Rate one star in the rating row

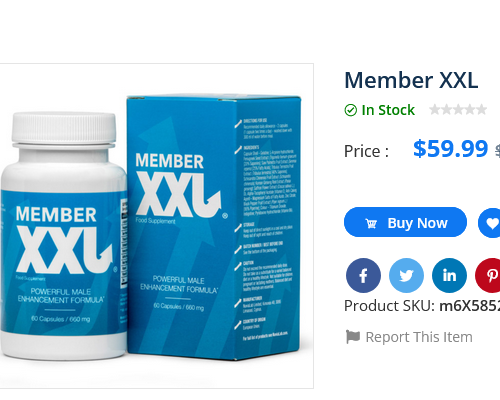point(434,109)
